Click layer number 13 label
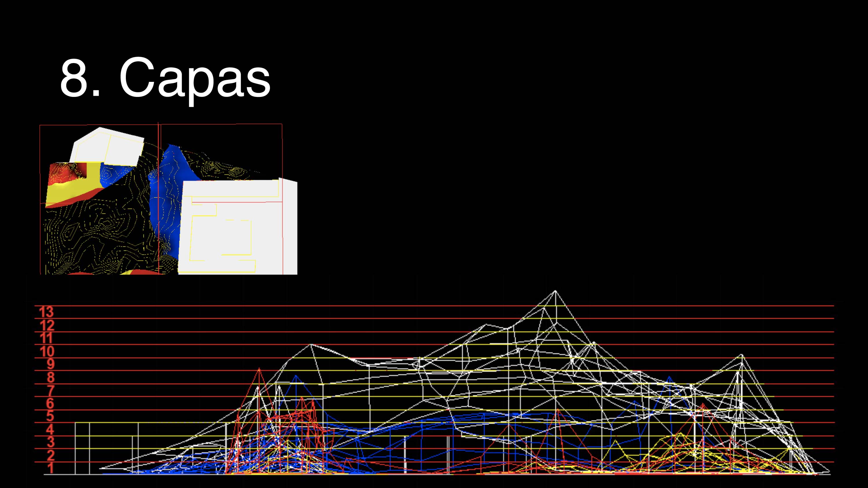This screenshot has width=868, height=488. click(x=47, y=312)
